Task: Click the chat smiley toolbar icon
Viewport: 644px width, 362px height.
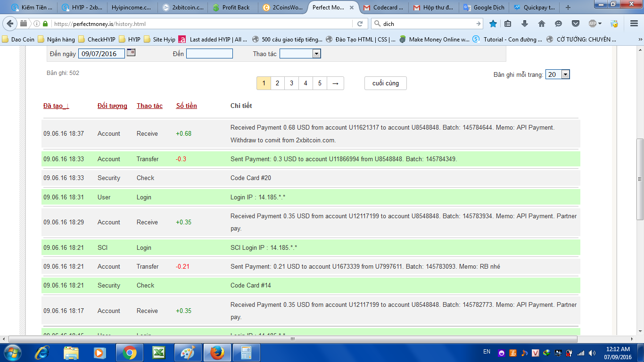Action: click(x=559, y=24)
